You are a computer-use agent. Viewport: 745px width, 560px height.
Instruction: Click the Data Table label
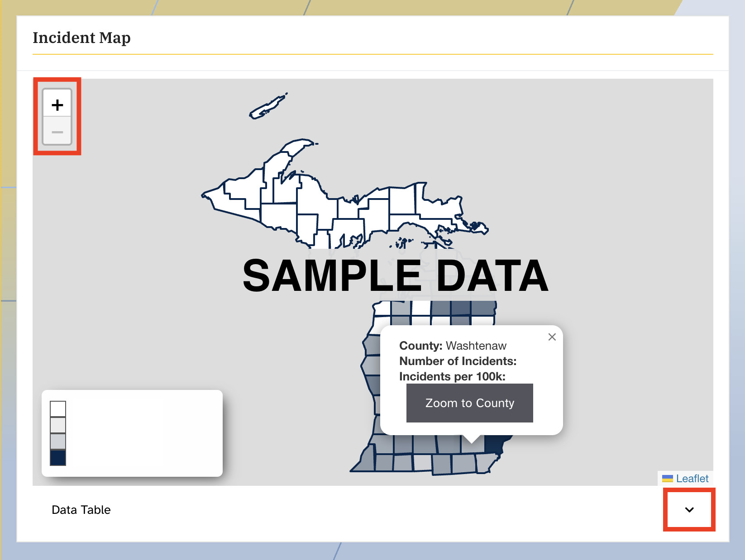pyautogui.click(x=81, y=510)
